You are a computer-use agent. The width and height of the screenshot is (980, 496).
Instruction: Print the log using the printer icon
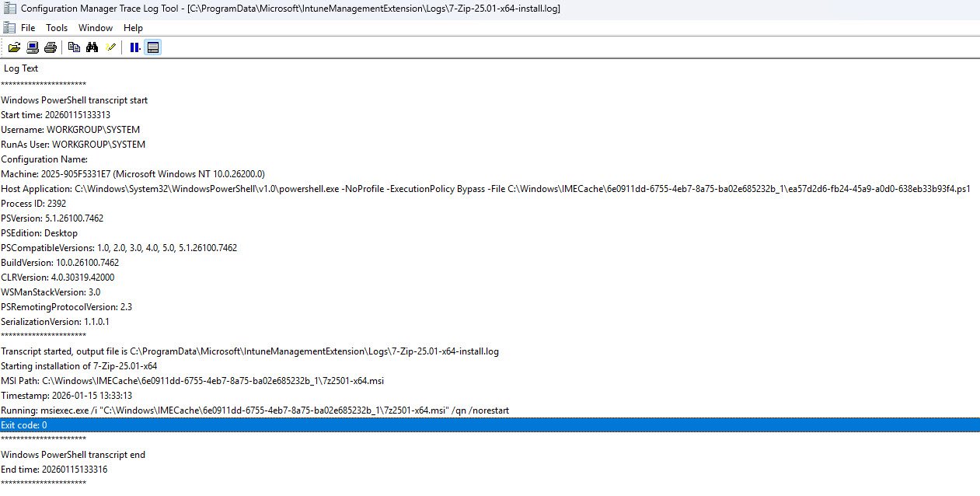tap(51, 47)
